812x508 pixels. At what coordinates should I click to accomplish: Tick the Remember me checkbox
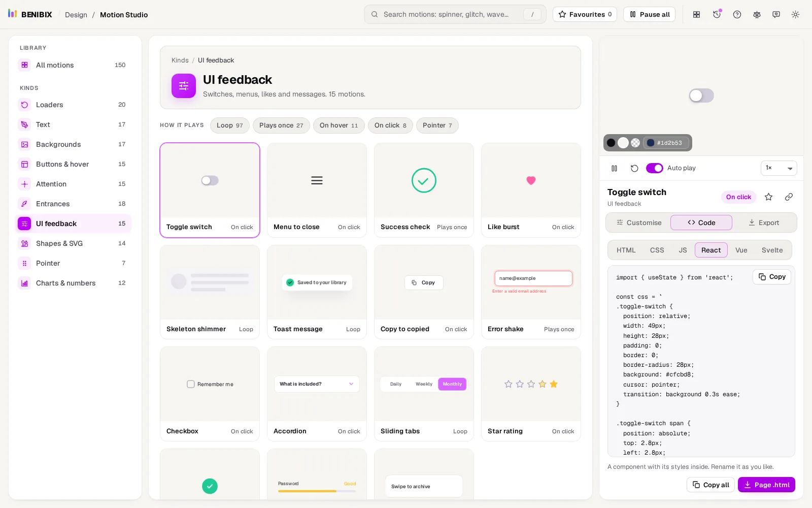tap(191, 384)
